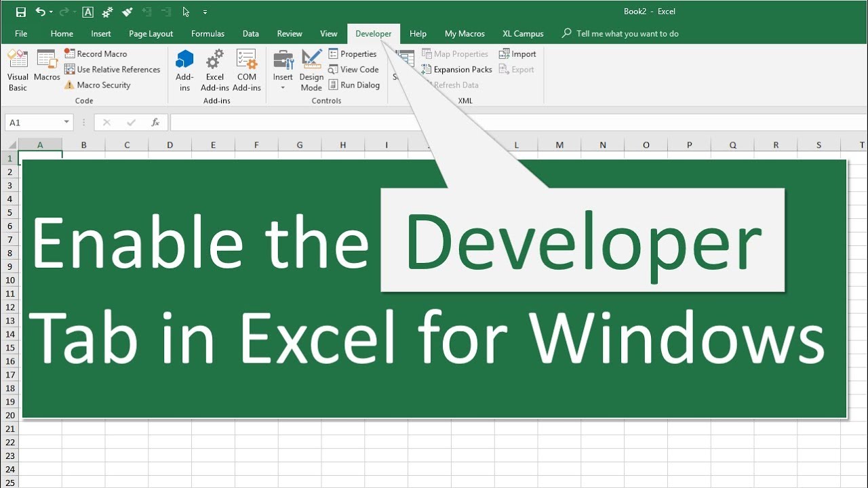Open the Visual Basic editor

tap(18, 70)
